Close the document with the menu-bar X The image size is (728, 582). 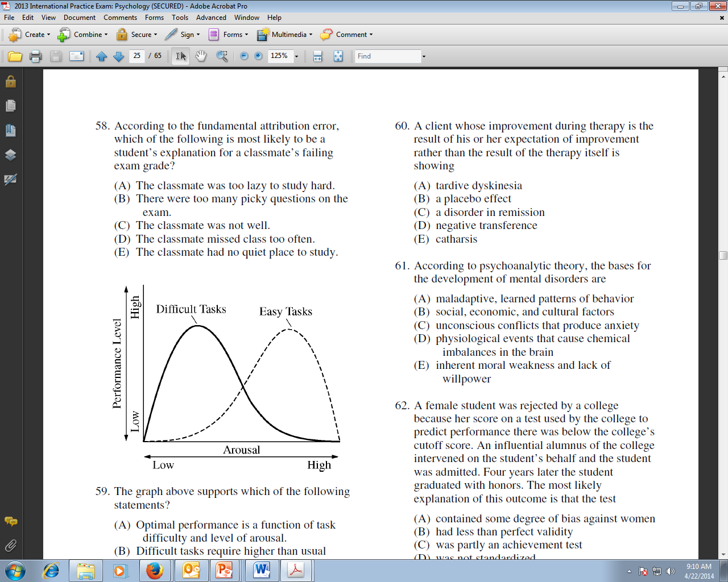[722, 18]
